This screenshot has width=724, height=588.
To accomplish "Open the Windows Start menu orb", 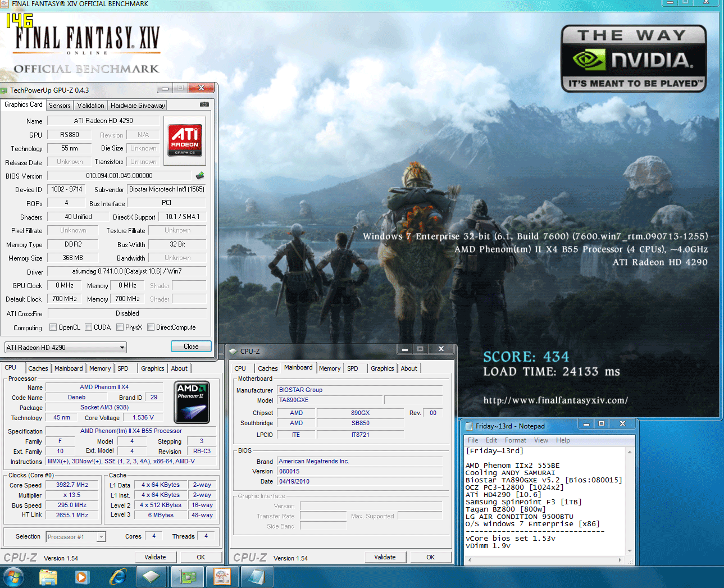I will 13,577.
